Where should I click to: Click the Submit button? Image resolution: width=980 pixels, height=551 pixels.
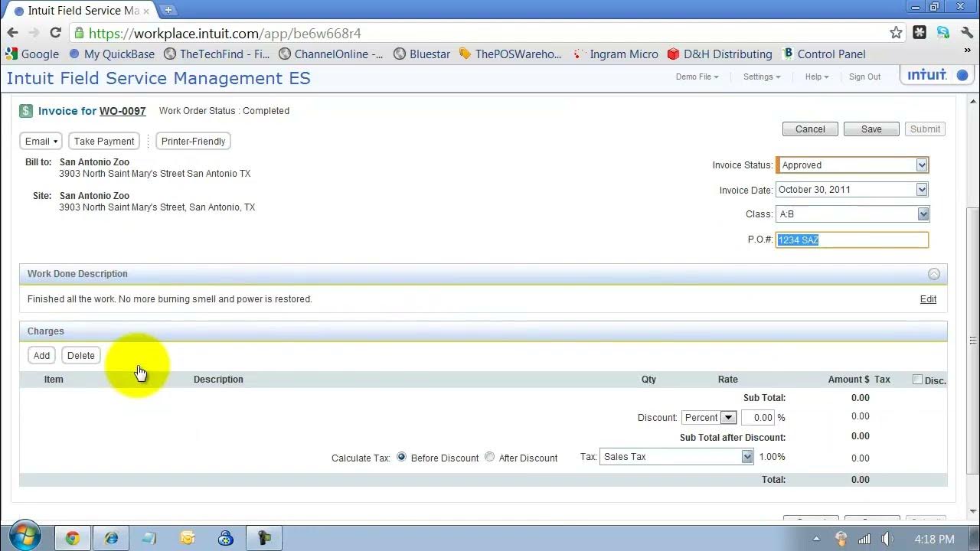[925, 129]
